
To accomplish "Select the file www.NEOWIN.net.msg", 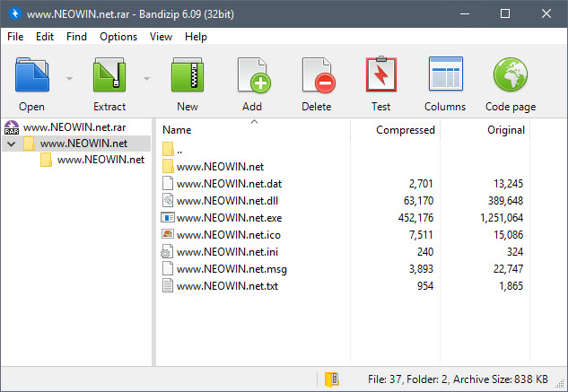I will click(232, 269).
